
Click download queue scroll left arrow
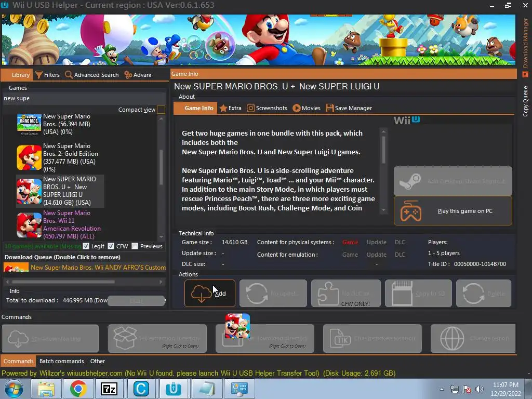(x=7, y=282)
